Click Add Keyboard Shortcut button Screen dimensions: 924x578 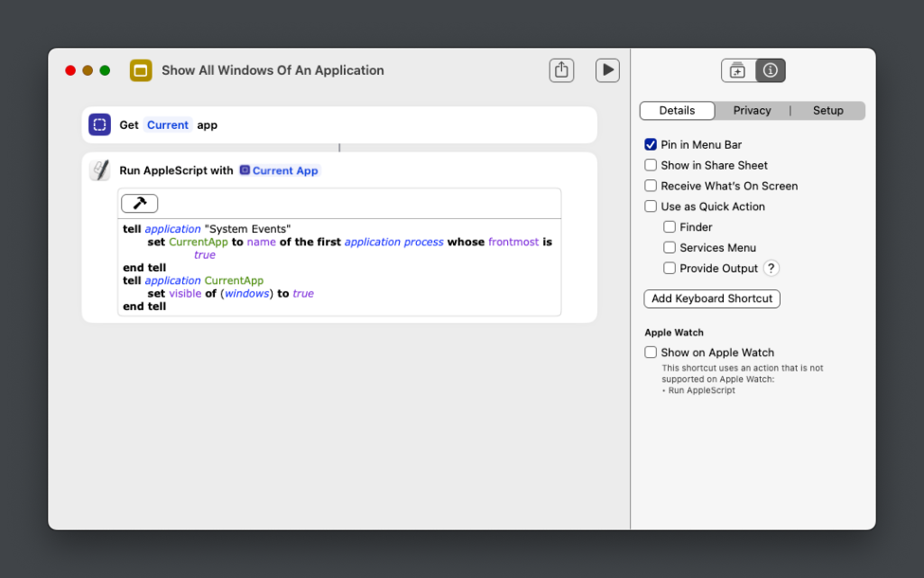712,298
